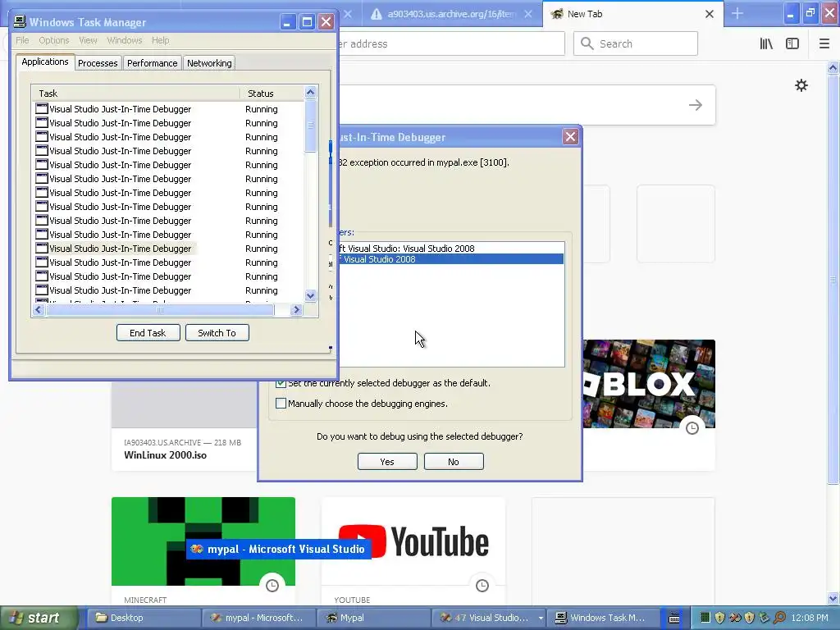This screenshot has width=840, height=630.
Task: Click the shield tray icon beside Safely Remove Hardware
Action: (750, 618)
